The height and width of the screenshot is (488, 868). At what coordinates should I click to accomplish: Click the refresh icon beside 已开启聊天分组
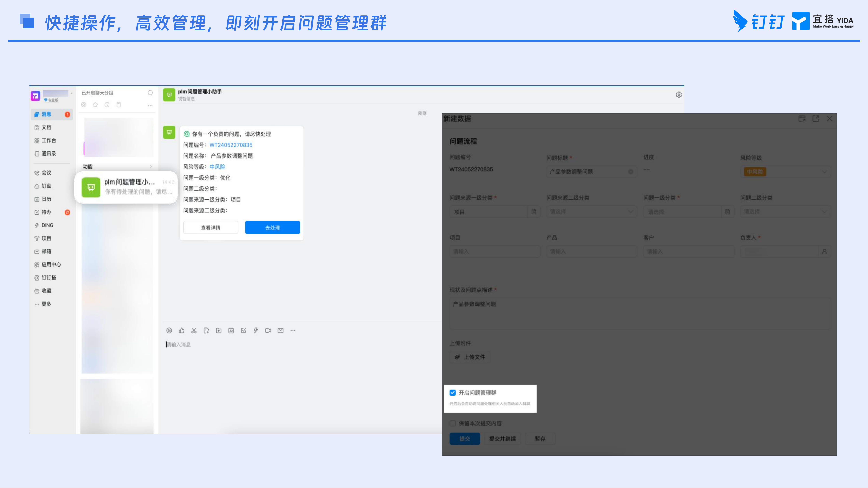[150, 93]
